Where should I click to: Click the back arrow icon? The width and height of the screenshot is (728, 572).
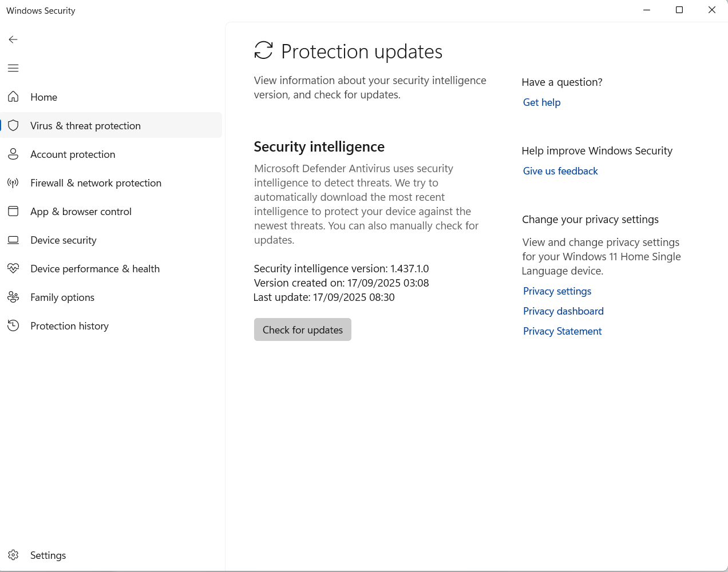coord(13,39)
